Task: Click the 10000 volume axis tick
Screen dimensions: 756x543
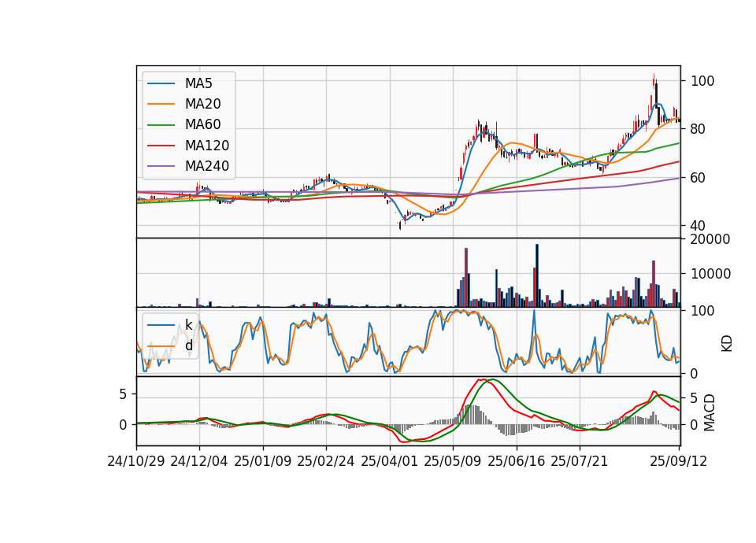Action: 710,274
